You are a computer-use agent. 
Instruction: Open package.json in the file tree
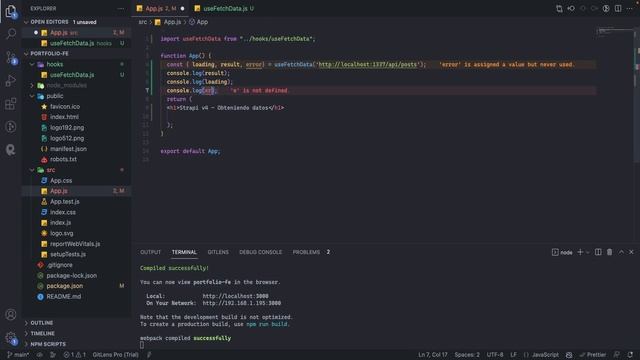(x=76, y=286)
